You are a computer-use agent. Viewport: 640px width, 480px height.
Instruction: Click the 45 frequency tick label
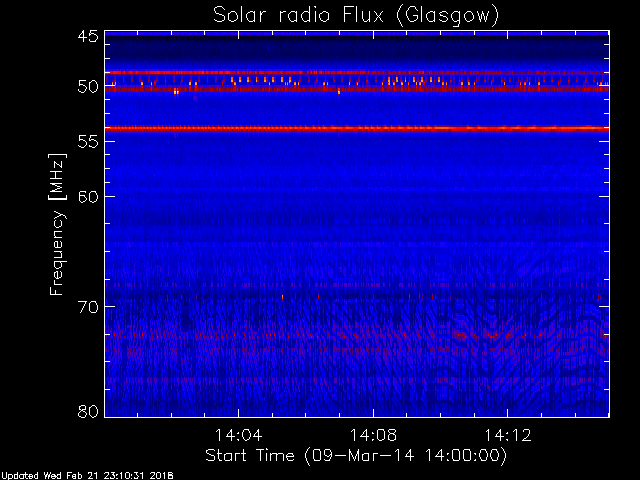(x=88, y=36)
